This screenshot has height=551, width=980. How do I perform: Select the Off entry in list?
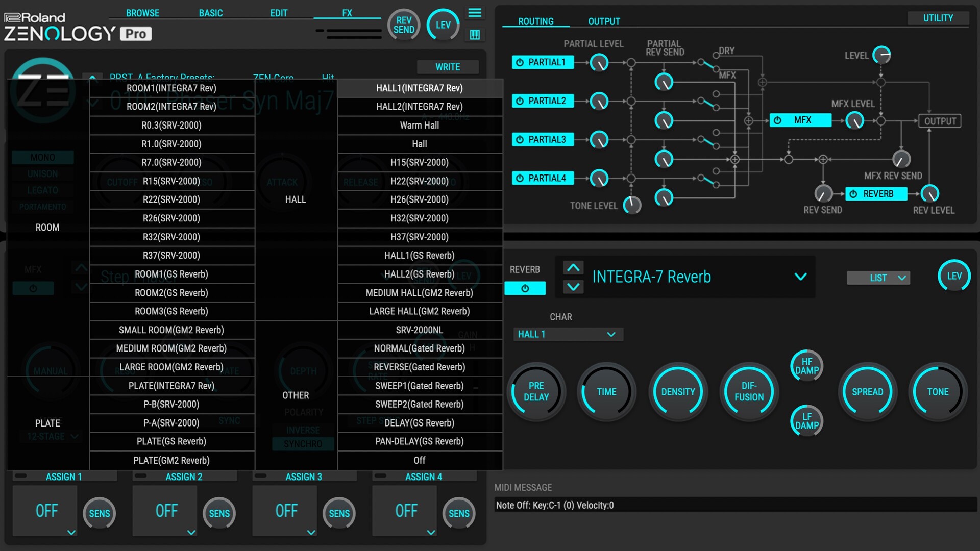[420, 460]
